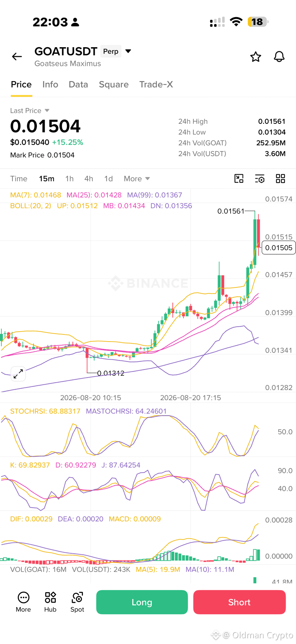Switch to the Trade-X tab

coord(156,84)
